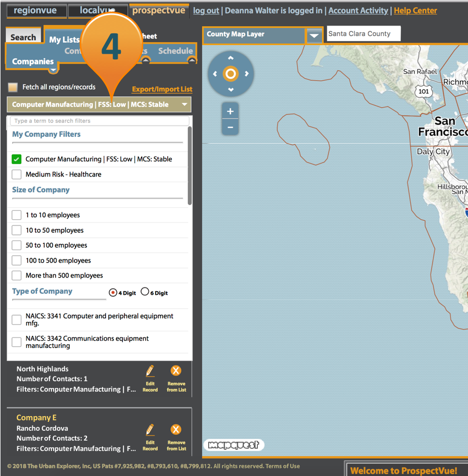The width and height of the screenshot is (468, 476).
Task: Check NAICS 3342 Communications equipment manufacturing
Action: tap(16, 342)
